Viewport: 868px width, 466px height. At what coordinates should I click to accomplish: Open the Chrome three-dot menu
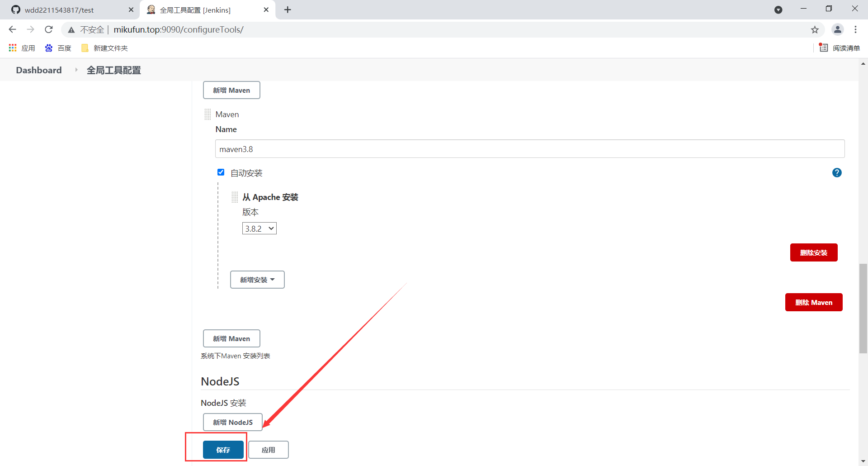[x=855, y=29]
